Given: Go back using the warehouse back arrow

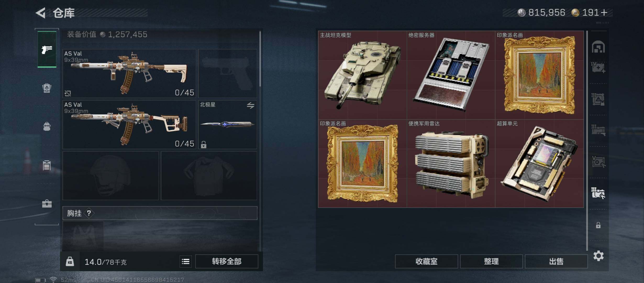Looking at the screenshot, I should [x=41, y=13].
